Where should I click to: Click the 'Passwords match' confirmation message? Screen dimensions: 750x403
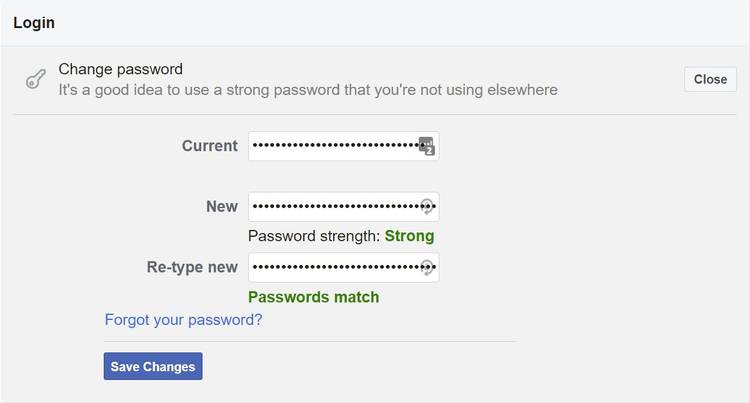(313, 297)
